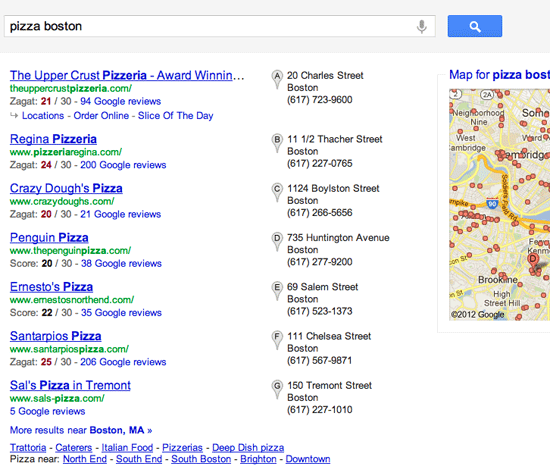Click www.ernestosnorthend.com URL text
550x472 pixels.
(72, 300)
